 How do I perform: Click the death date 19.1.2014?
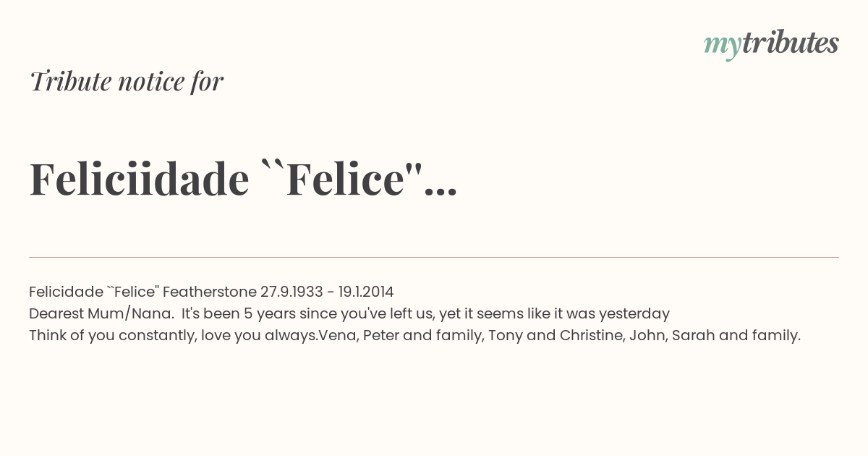coord(365,292)
